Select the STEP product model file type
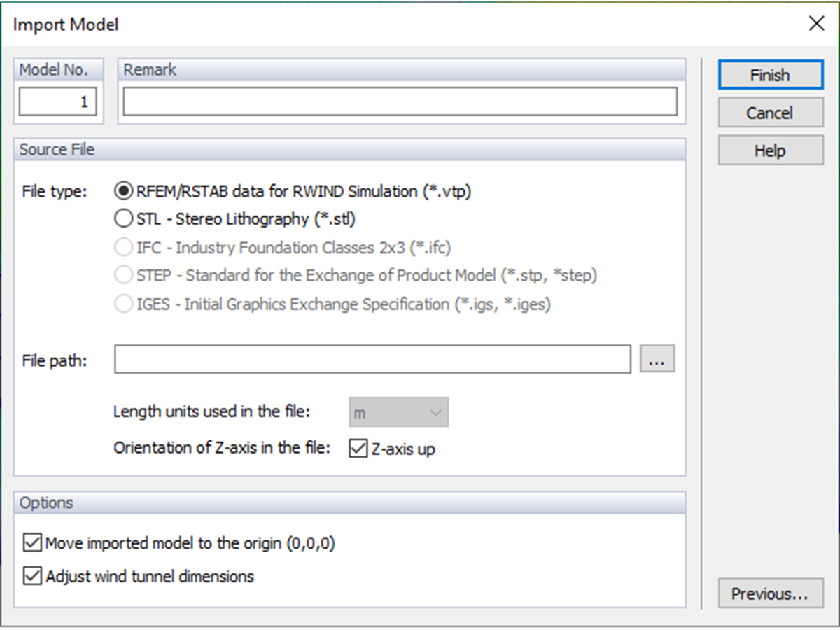The height and width of the screenshot is (630, 840). click(123, 275)
